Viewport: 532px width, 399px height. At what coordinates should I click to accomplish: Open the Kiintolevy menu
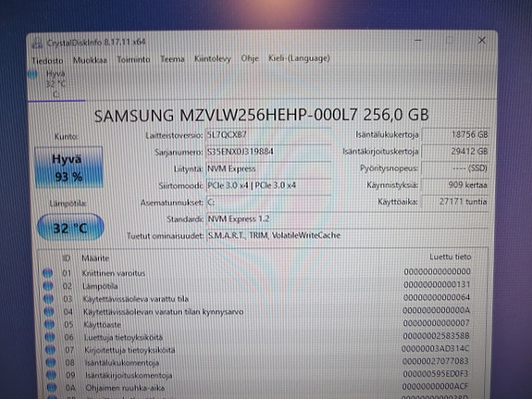(x=213, y=58)
